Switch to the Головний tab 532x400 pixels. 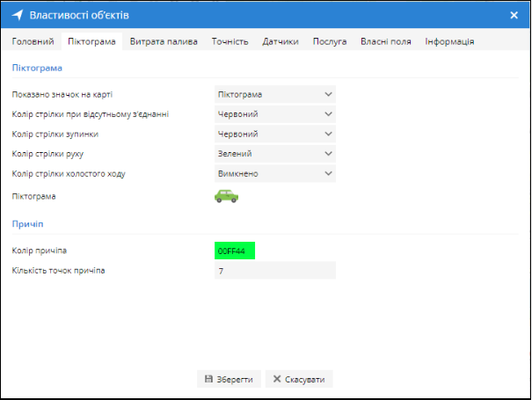click(x=33, y=41)
